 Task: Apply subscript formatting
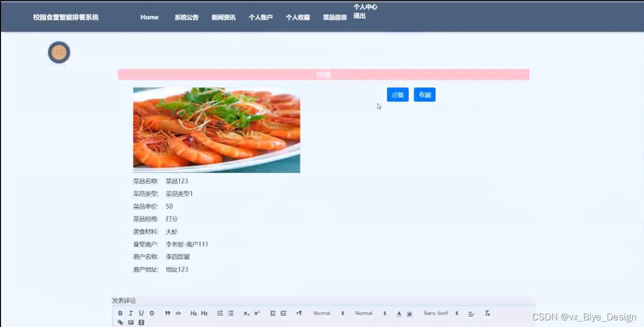click(x=246, y=313)
